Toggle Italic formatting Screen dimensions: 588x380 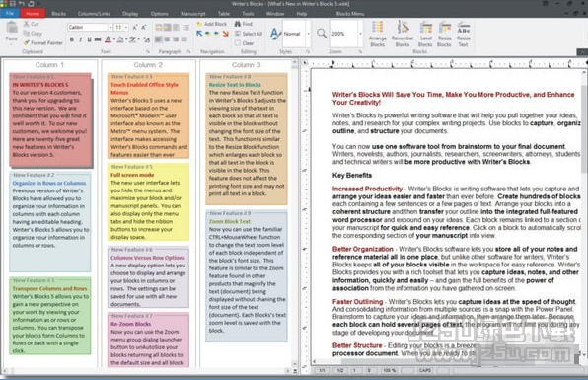[x=80, y=39]
